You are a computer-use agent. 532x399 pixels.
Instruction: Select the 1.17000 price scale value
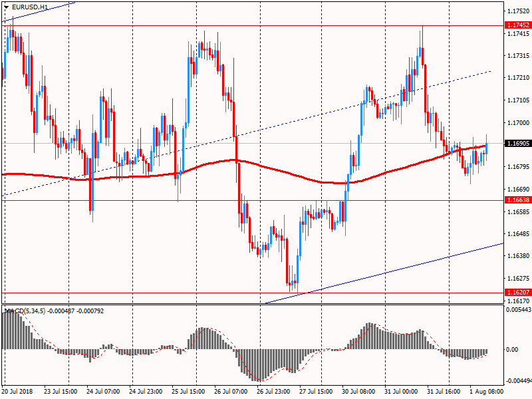(x=519, y=123)
